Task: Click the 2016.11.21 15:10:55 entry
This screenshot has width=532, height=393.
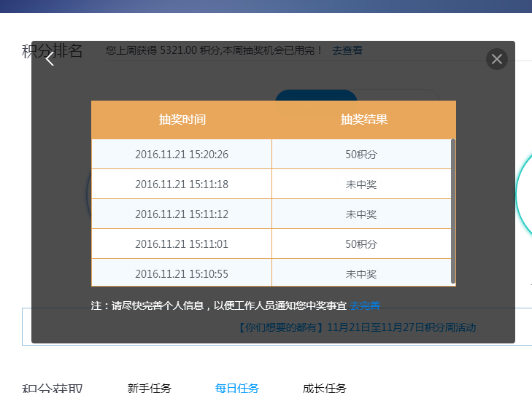Action: [182, 274]
